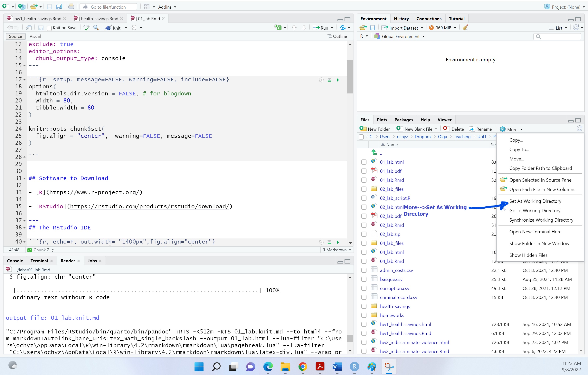Clear environment objects broom icon
Image resolution: width=588 pixels, height=375 pixels.
click(465, 27)
